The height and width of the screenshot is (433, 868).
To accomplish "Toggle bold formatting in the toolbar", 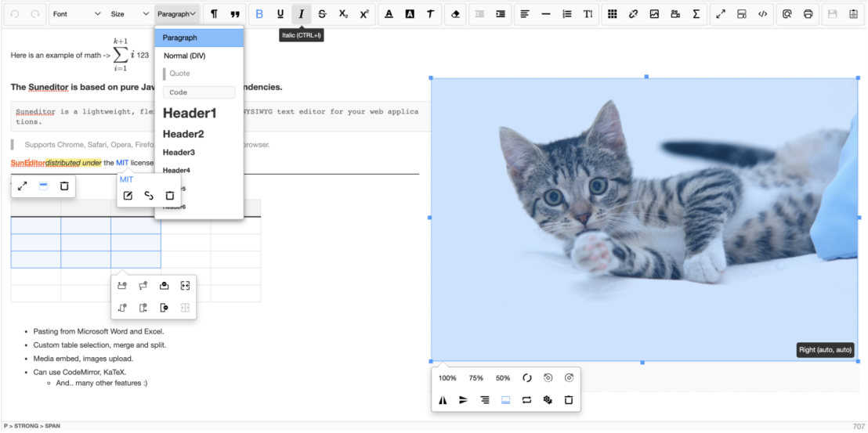I will tap(259, 14).
